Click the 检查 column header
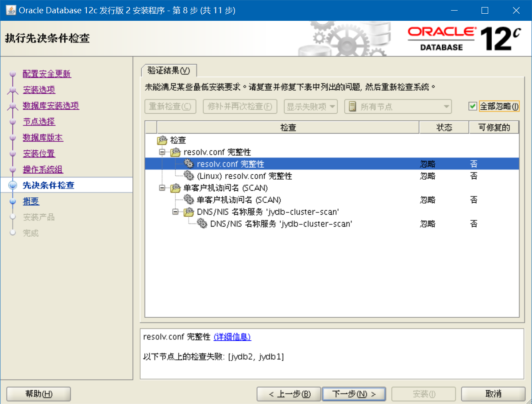Viewport: 532px width, 404px height. [x=288, y=127]
